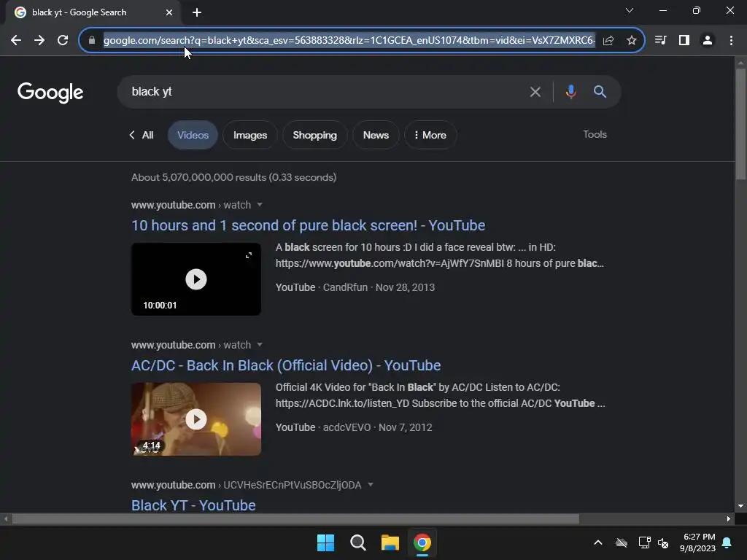Expand the black screen video preview

tap(249, 255)
